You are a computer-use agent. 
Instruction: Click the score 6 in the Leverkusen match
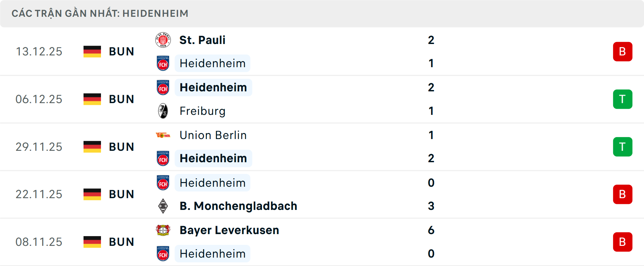click(431, 230)
